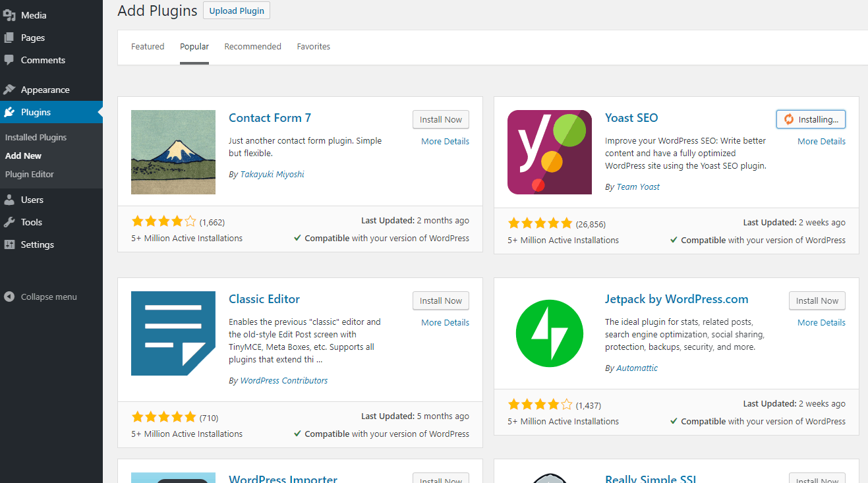Viewport: 868px width, 483px height.
Task: Click the Comments speech bubble icon
Action: [9, 60]
